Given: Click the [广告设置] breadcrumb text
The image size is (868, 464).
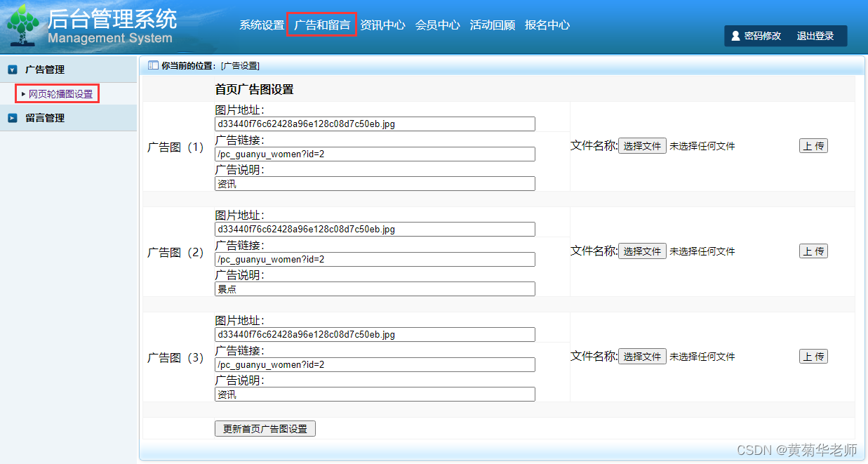Looking at the screenshot, I should click(240, 65).
